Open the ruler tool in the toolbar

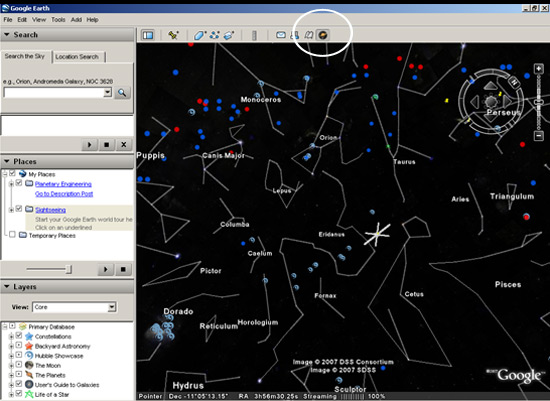pyautogui.click(x=254, y=35)
